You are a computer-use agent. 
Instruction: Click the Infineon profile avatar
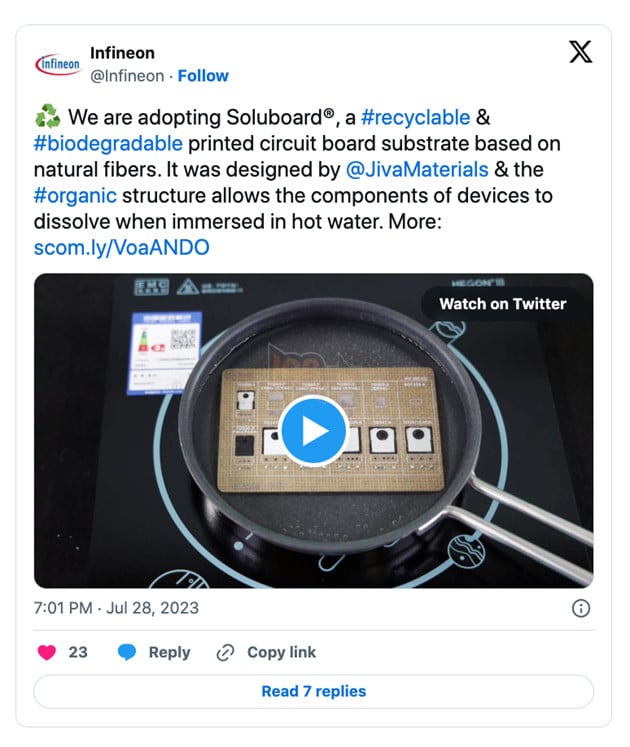[x=58, y=64]
